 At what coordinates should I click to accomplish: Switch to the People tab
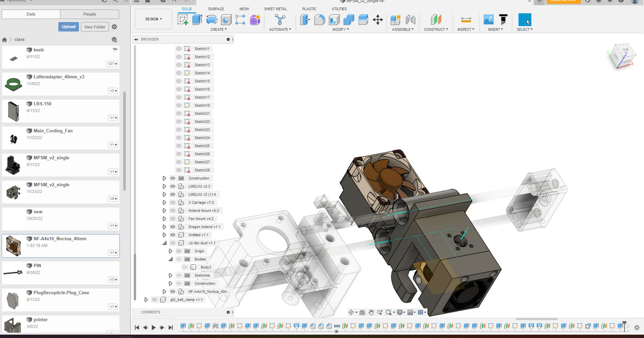(x=89, y=13)
